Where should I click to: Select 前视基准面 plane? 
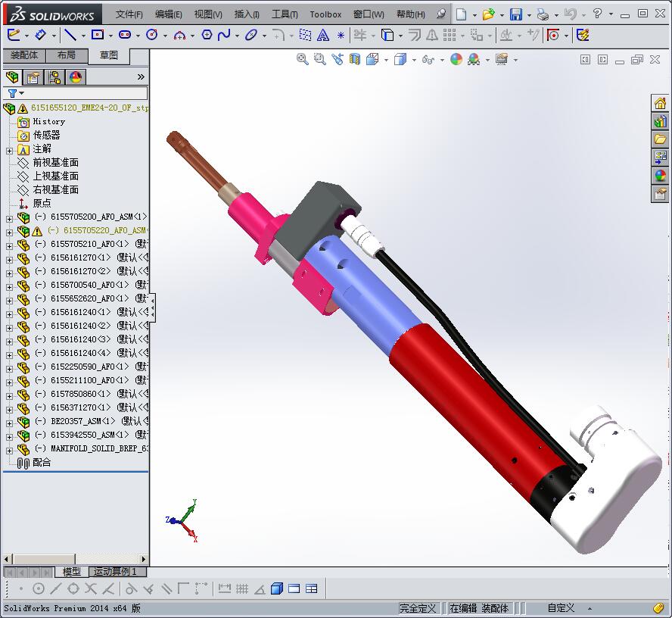56,163
